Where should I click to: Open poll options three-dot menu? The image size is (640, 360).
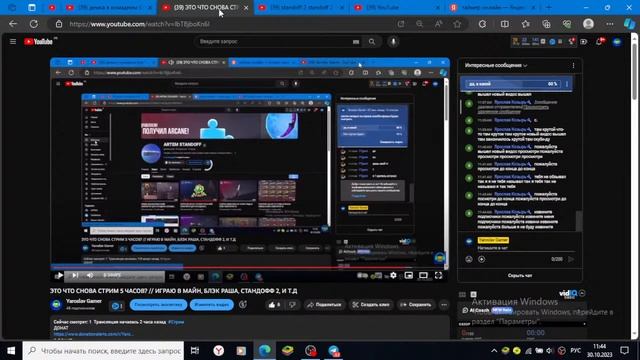point(567,84)
